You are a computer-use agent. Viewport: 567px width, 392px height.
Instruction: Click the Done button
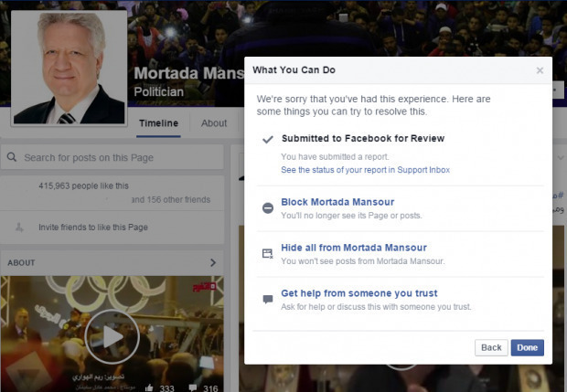tap(528, 347)
